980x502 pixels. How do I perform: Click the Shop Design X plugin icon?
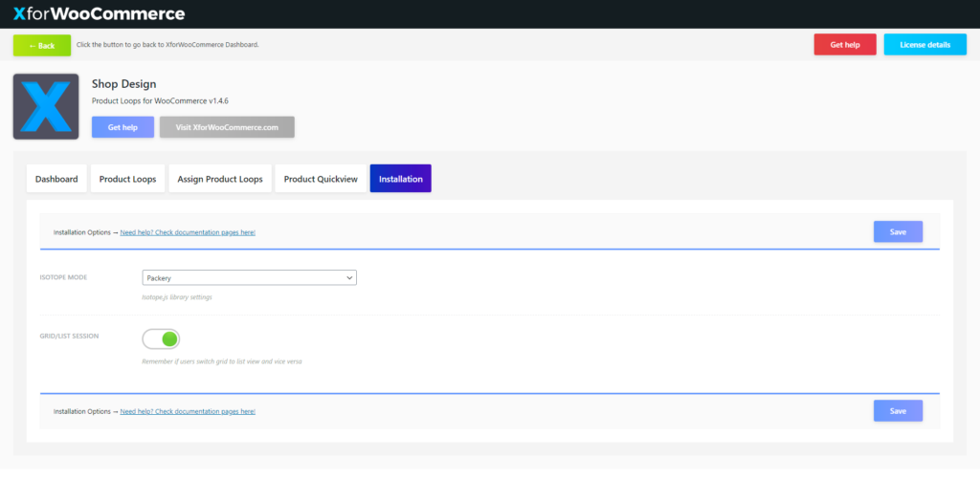(x=46, y=107)
